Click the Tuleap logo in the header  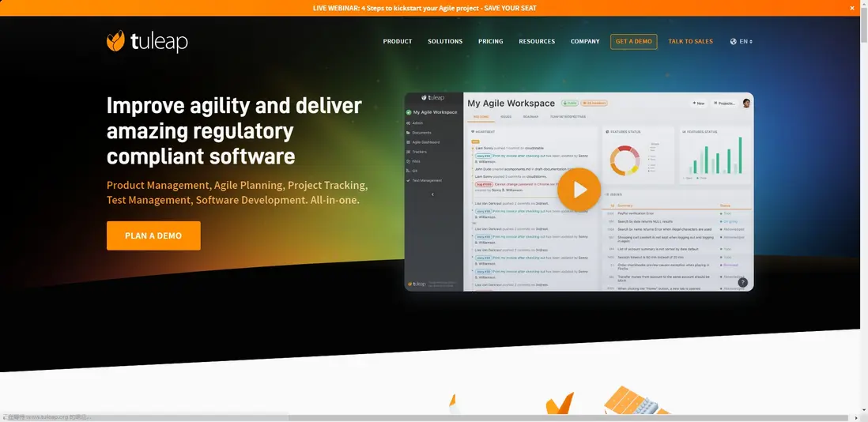tap(147, 41)
